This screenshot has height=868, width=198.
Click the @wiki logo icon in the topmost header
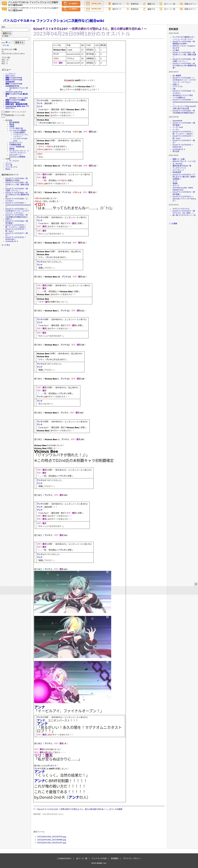(4, 4)
